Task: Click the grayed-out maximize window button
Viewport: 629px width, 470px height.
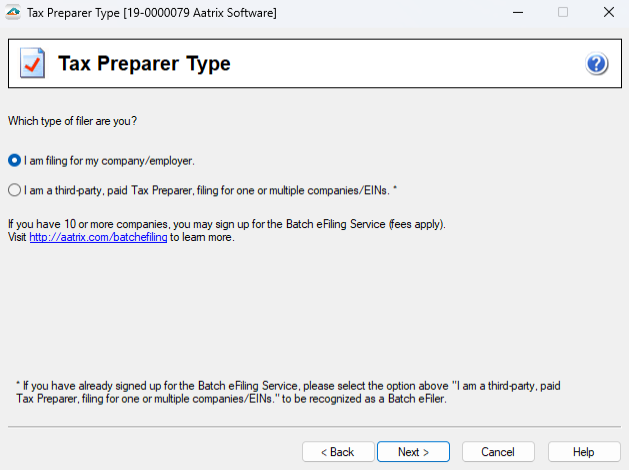Action: click(x=562, y=12)
